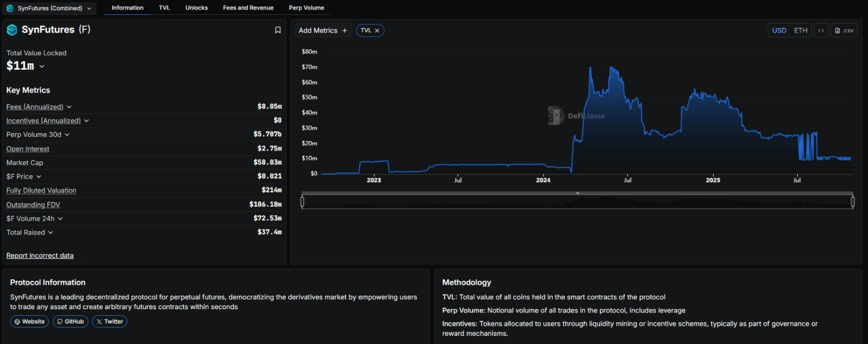This screenshot has height=344, width=868.
Task: Click the bookmark icon beside SynFutures
Action: pyautogui.click(x=278, y=30)
